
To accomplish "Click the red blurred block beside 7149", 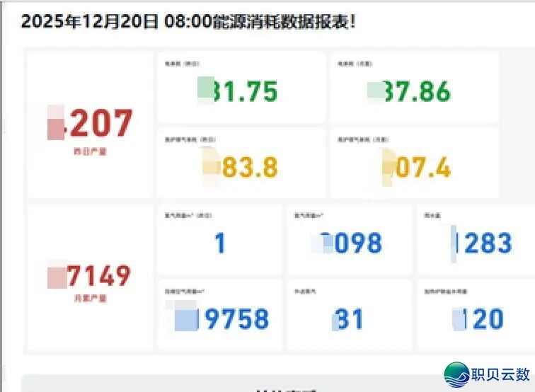I will [57, 275].
